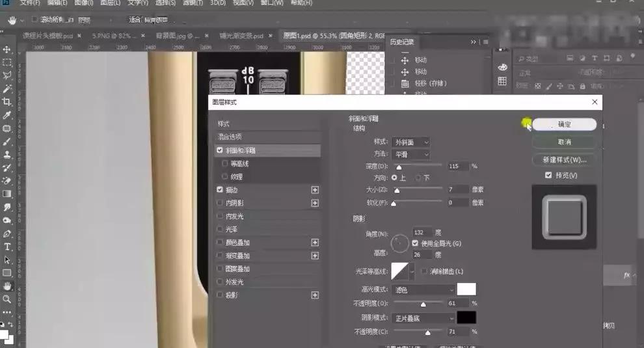Select the Rectangle shape tool
The width and height of the screenshot is (644, 348).
7,273
